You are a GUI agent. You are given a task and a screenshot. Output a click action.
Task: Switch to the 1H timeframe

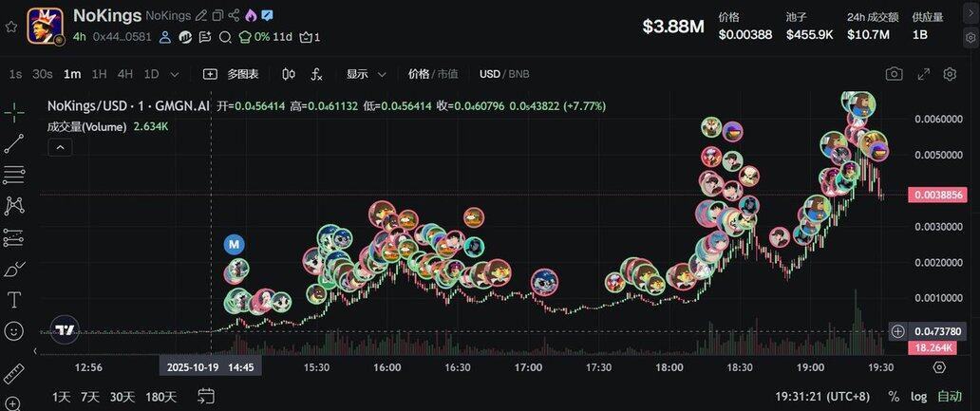click(100, 74)
